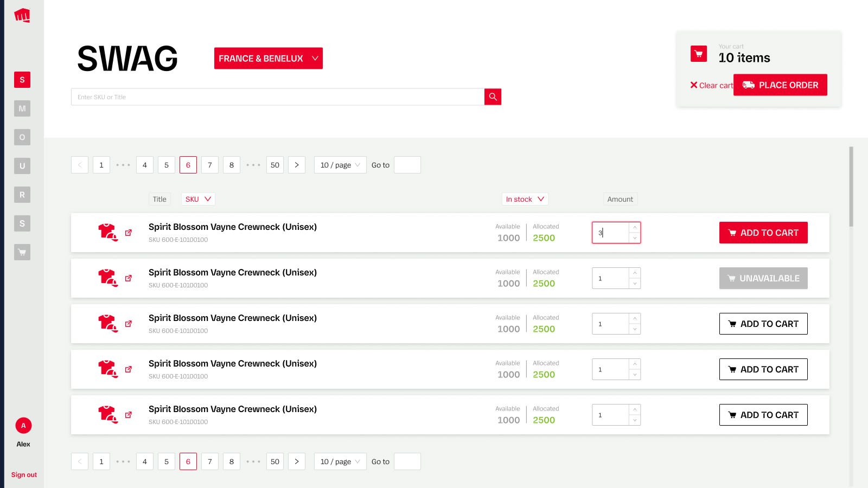Image resolution: width=868 pixels, height=488 pixels.
Task: Click the Riot fist logo in the sidebar
Action: (22, 15)
